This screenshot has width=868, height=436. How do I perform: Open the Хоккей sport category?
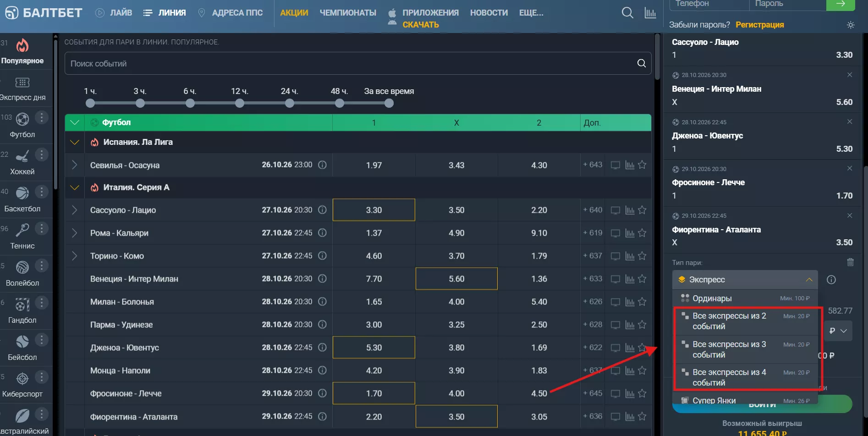pos(22,162)
